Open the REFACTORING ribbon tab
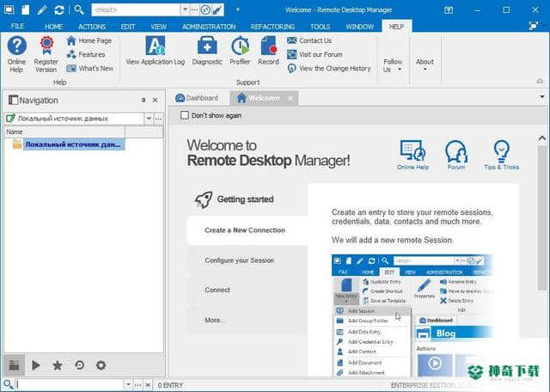 coord(272,27)
